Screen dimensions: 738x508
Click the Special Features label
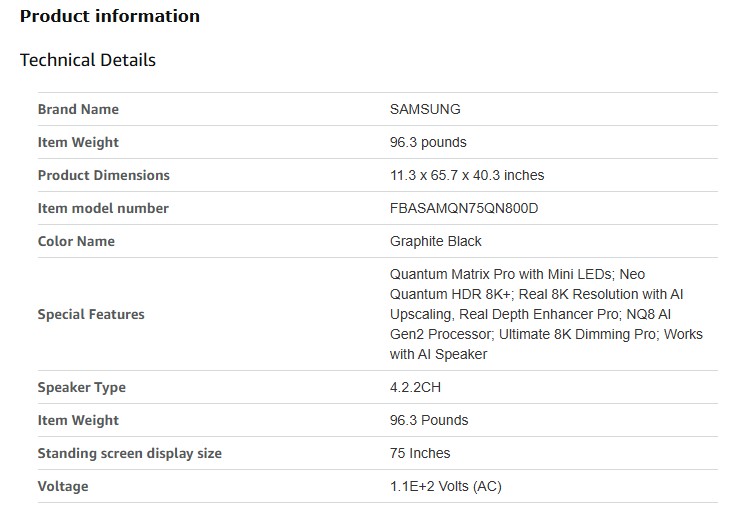click(91, 314)
